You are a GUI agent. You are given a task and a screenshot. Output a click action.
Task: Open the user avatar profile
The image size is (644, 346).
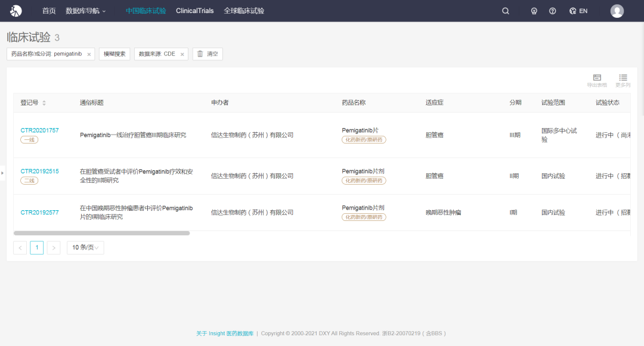pos(617,11)
